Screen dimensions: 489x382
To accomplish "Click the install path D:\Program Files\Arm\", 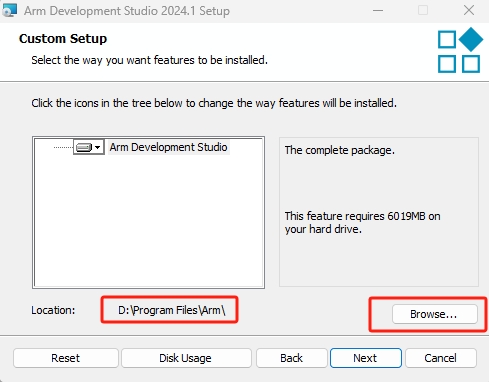I will tap(172, 310).
